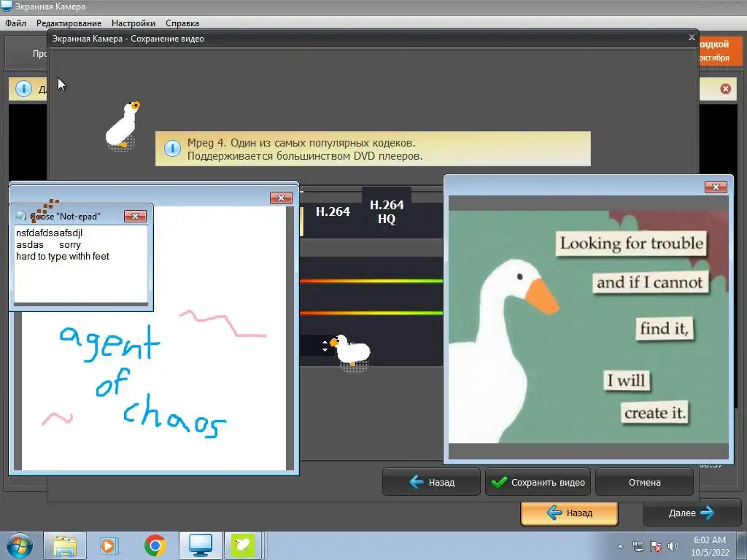Image resolution: width=747 pixels, height=560 pixels.
Task: Open File Explorer from taskbar
Action: pos(65,545)
